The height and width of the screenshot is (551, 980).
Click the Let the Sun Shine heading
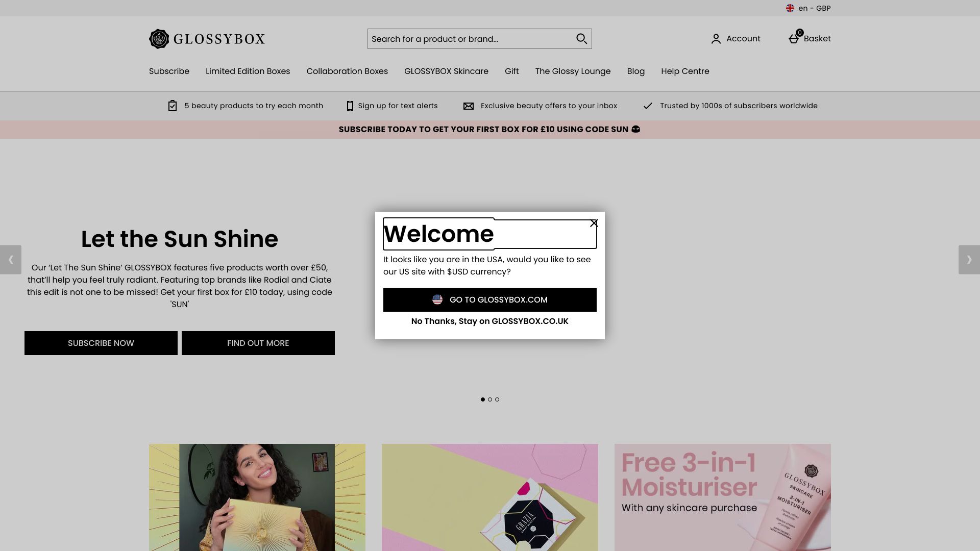click(180, 239)
